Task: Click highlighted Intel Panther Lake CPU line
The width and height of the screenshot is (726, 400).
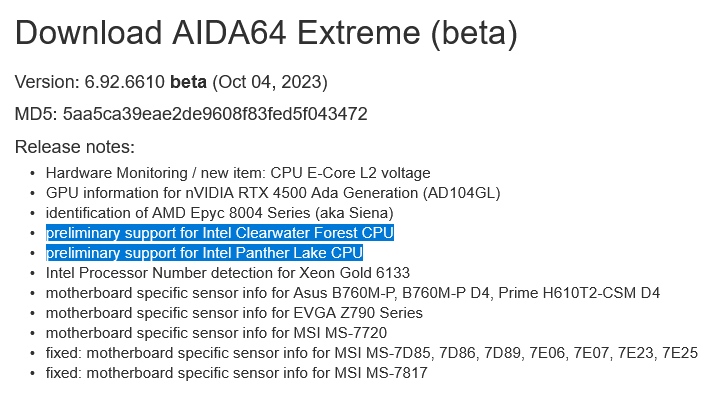Action: click(x=204, y=253)
